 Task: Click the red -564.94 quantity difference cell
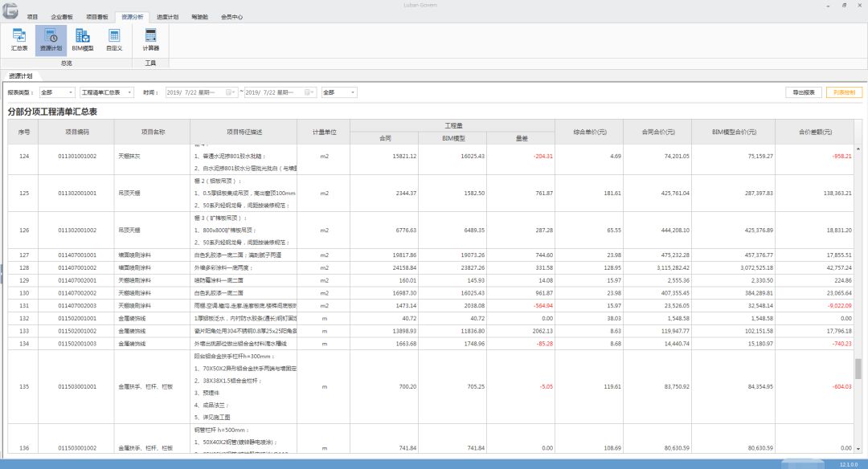tap(522, 306)
